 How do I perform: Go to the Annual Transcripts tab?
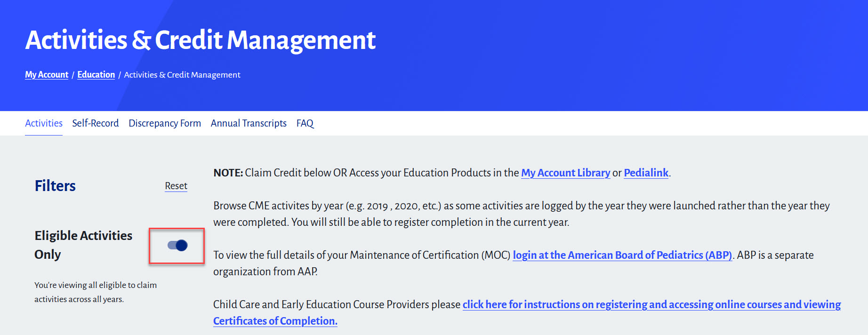coord(249,123)
